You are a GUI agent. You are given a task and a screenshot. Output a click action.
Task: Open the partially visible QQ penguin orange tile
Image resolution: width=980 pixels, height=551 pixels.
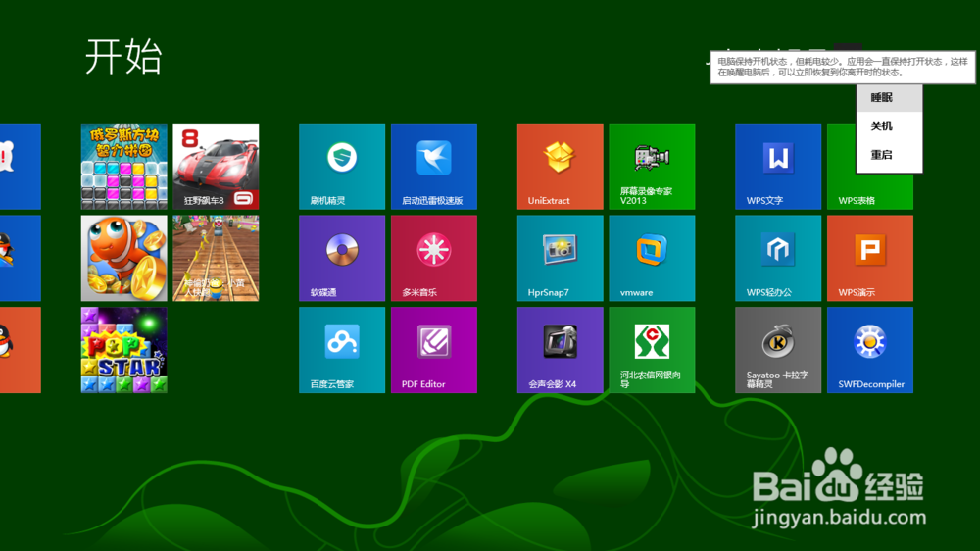pos(20,350)
